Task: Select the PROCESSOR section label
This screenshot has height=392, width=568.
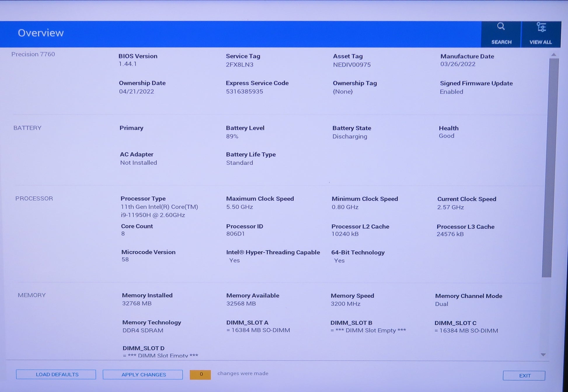Action: 34,199
